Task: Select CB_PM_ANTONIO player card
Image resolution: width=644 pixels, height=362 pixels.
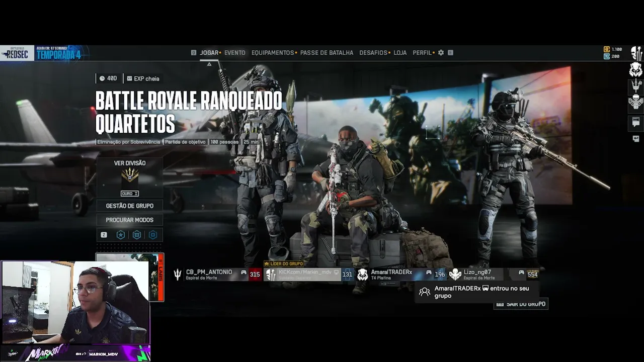Action: pos(217,275)
